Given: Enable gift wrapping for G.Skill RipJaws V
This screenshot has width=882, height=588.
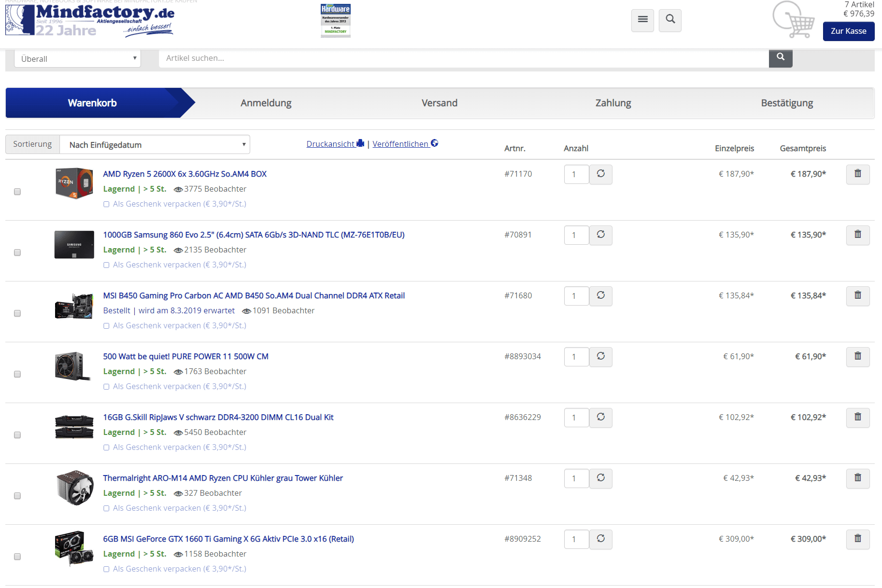Looking at the screenshot, I should click(x=106, y=448).
